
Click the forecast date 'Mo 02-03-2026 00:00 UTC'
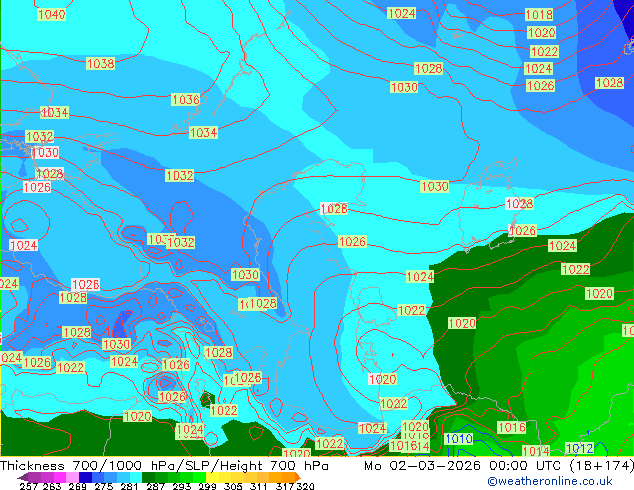464,466
